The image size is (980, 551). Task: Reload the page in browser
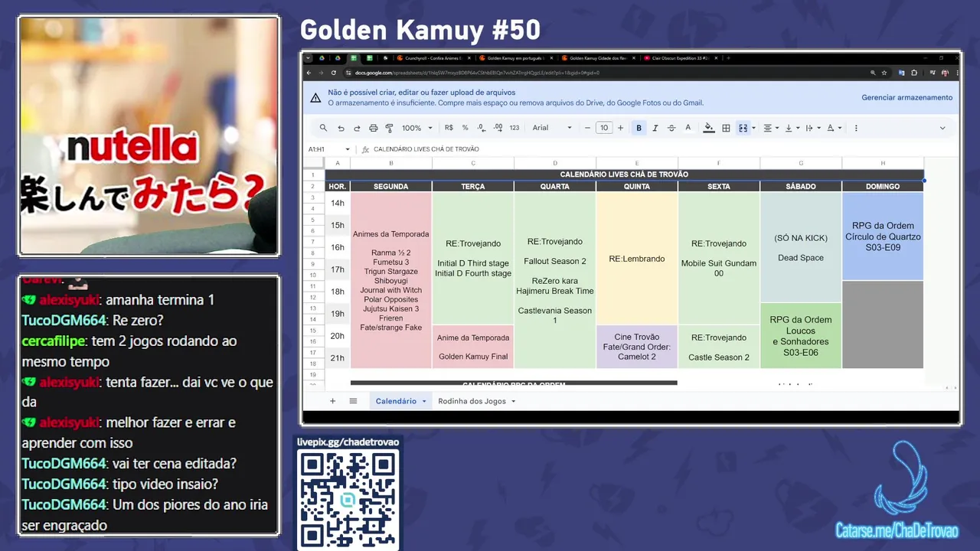coord(334,73)
